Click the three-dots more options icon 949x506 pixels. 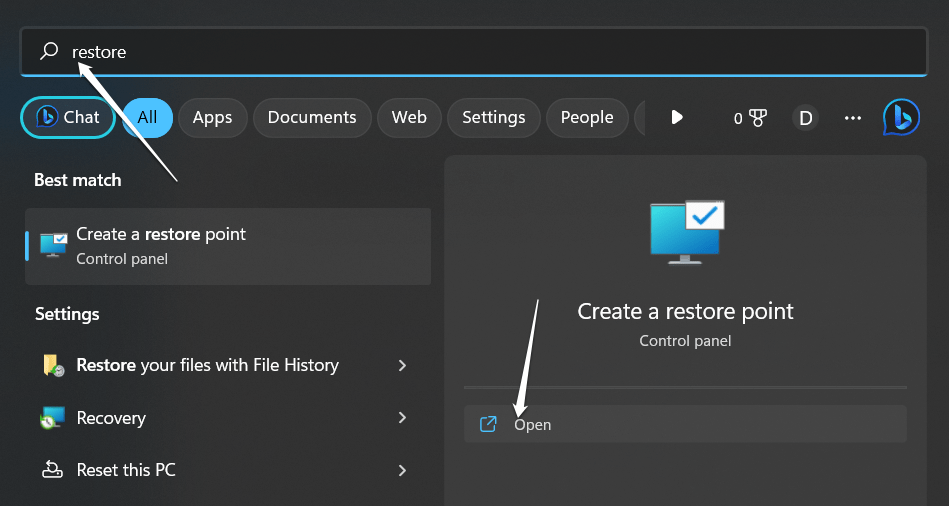[x=852, y=118]
